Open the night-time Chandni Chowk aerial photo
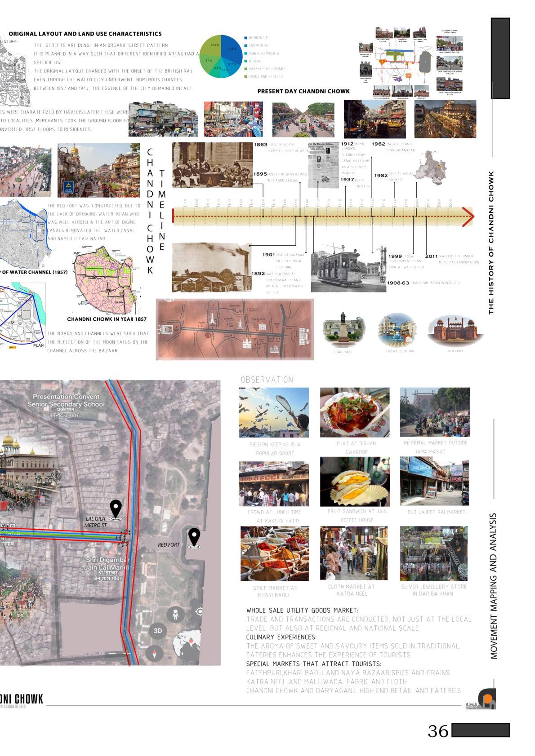This screenshot has height=756, width=535. coord(445,119)
